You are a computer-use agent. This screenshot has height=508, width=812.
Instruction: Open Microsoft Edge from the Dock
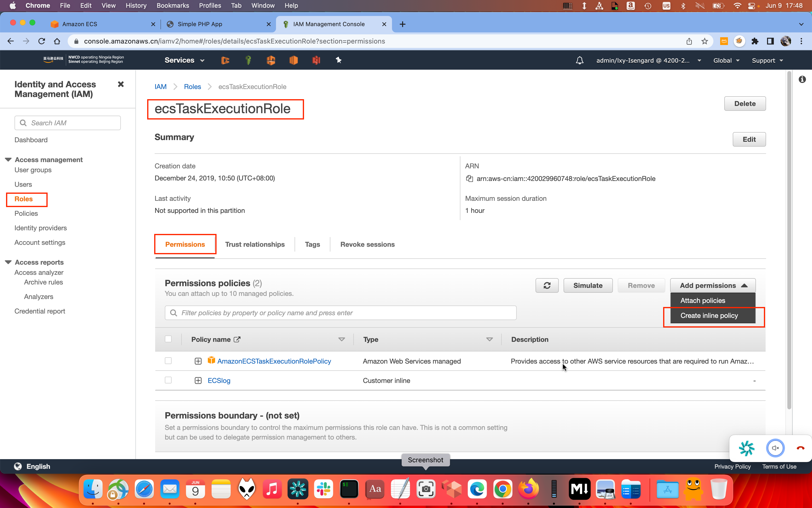[x=477, y=489]
